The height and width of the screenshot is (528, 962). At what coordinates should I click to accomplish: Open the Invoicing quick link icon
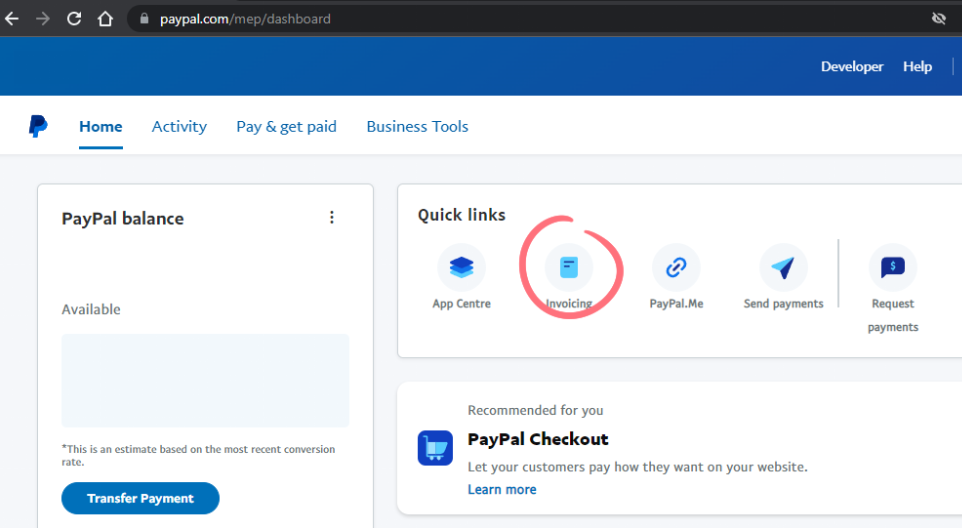coord(569,267)
